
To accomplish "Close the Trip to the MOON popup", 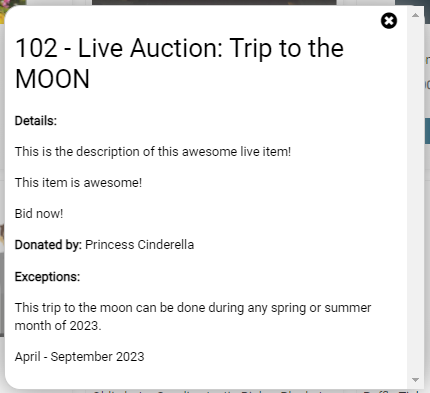I will tap(389, 21).
